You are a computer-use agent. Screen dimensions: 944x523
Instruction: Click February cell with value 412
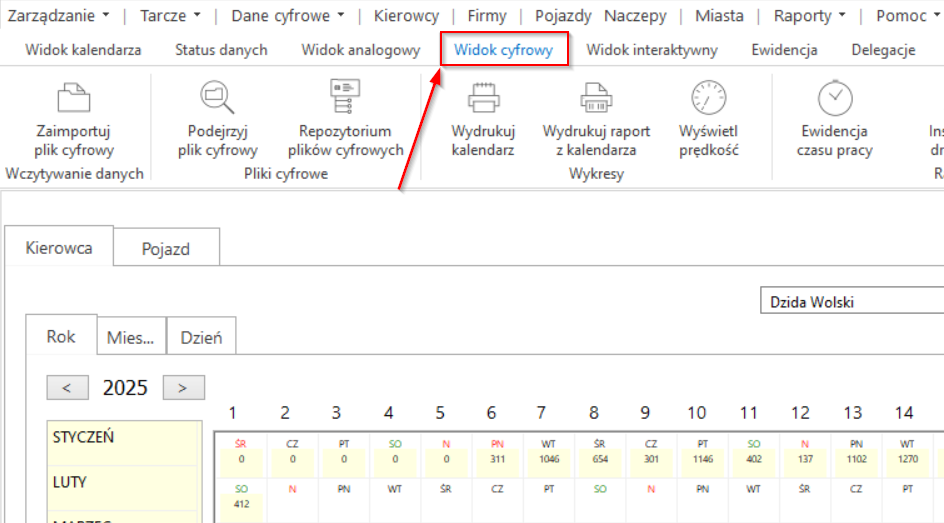(241, 500)
